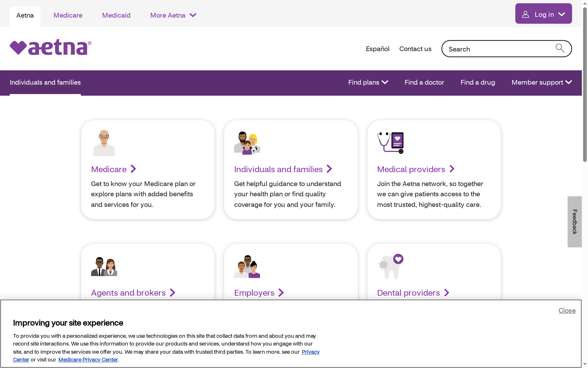Click arrow next to Employers
Image resolution: width=588 pixels, height=368 pixels.
click(281, 293)
